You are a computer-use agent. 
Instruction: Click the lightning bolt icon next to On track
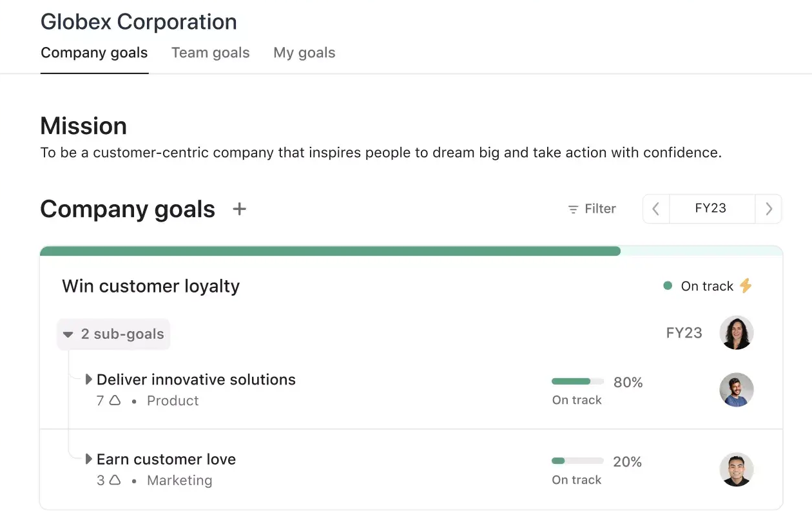746,285
